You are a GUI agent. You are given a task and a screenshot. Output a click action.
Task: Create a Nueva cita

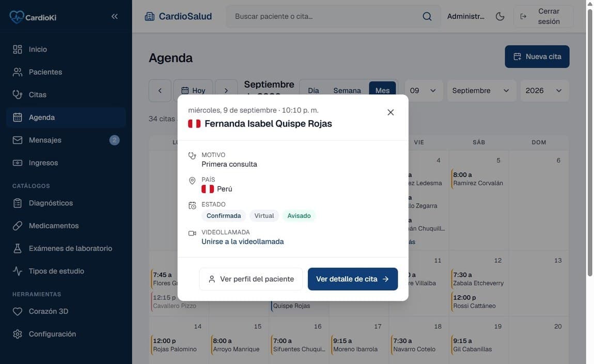(x=537, y=56)
